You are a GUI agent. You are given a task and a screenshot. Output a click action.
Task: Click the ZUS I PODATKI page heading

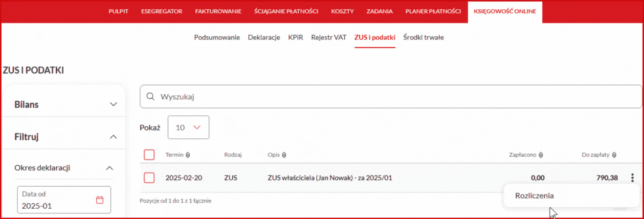[x=33, y=70]
